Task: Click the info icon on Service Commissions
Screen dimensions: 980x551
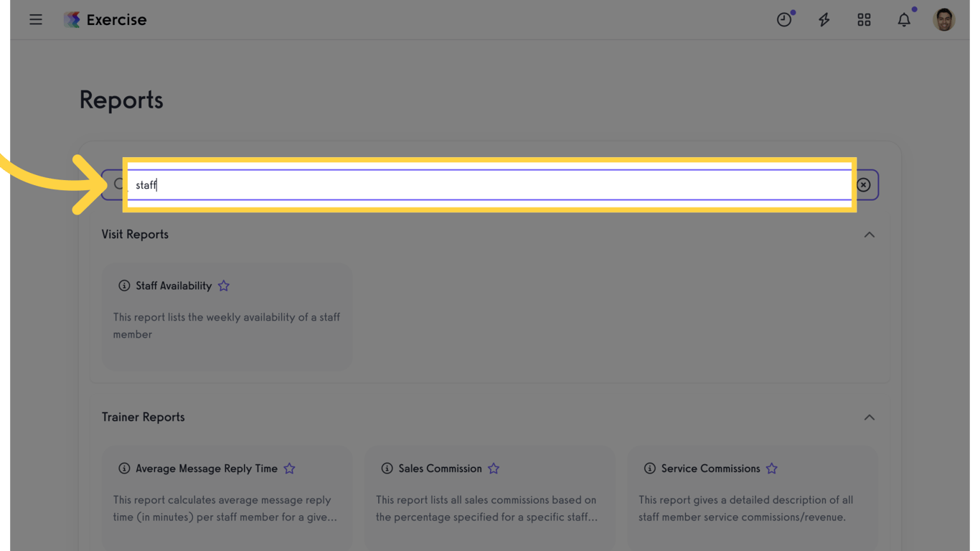Action: click(650, 468)
